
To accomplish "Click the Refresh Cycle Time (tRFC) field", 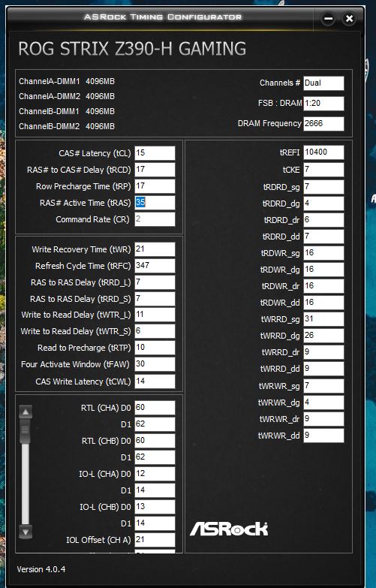I will click(155, 266).
